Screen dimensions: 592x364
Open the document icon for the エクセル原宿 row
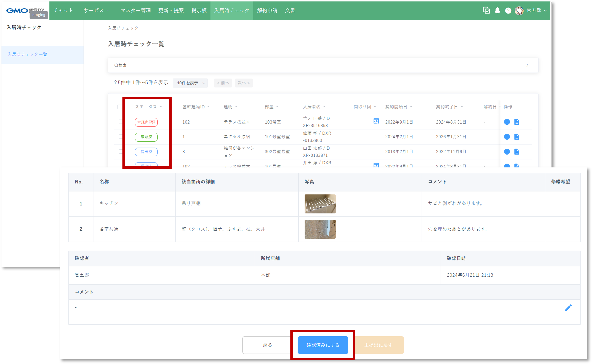point(517,137)
